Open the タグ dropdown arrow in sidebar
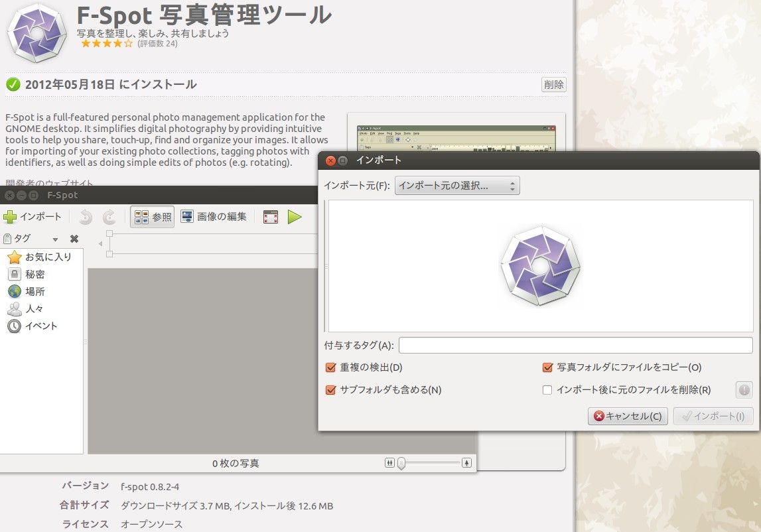 coord(55,239)
